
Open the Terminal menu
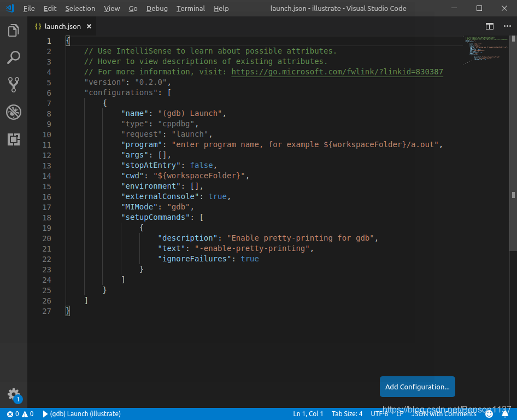tap(191, 9)
